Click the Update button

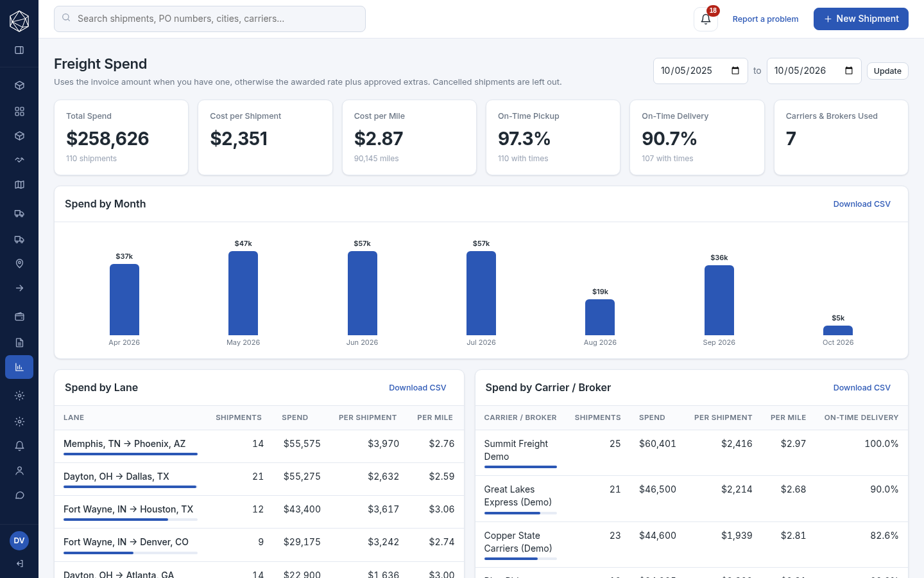point(887,71)
